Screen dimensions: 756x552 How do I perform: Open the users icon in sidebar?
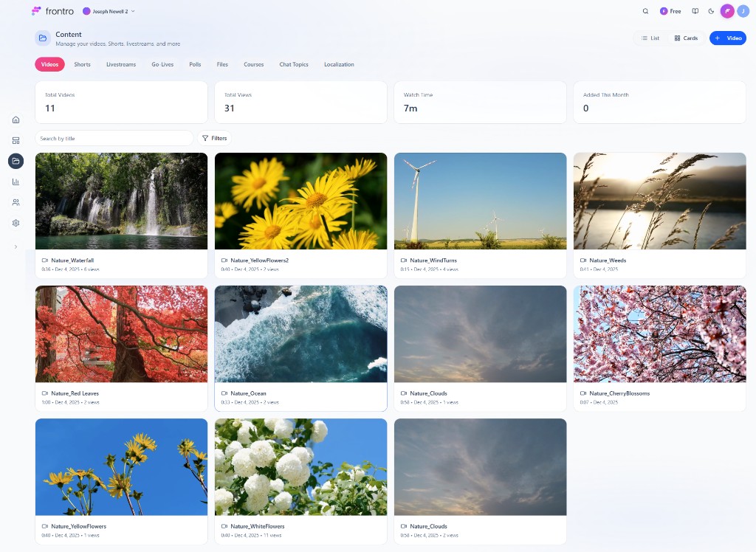16,202
